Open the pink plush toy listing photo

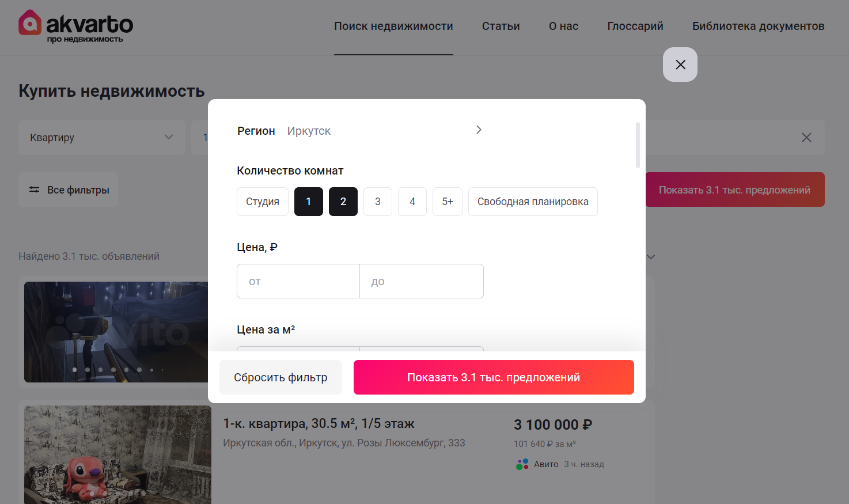pyautogui.click(x=118, y=454)
